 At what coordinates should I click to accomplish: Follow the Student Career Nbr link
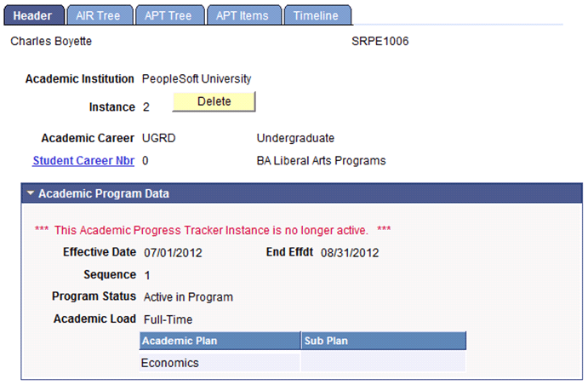83,161
